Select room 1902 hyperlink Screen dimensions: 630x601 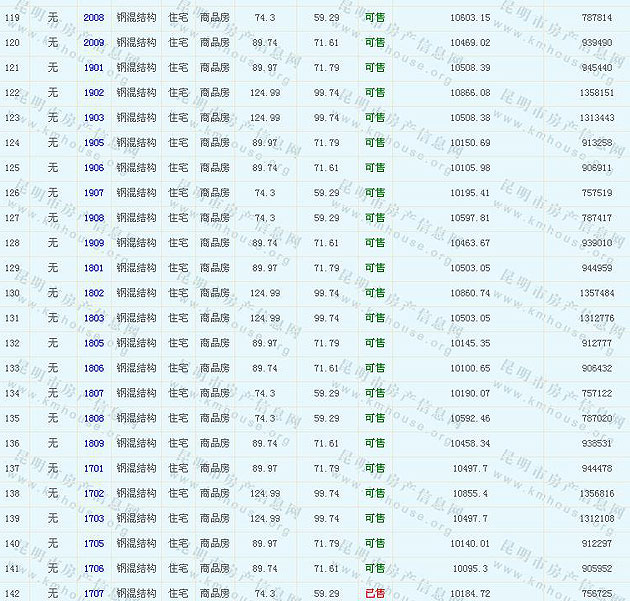[x=93, y=93]
